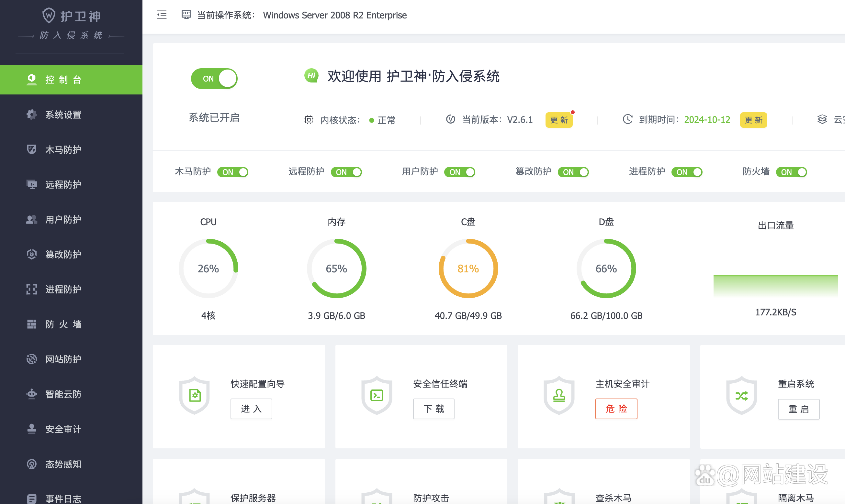
Task: Click the 隔离木马 card title
Action: [796, 498]
